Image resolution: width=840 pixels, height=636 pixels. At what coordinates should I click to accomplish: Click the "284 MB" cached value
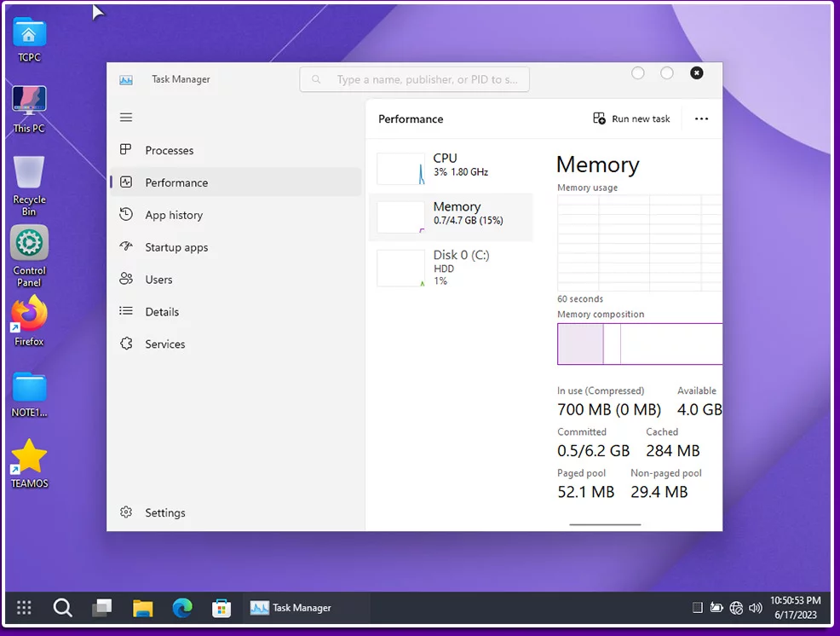[x=673, y=451]
